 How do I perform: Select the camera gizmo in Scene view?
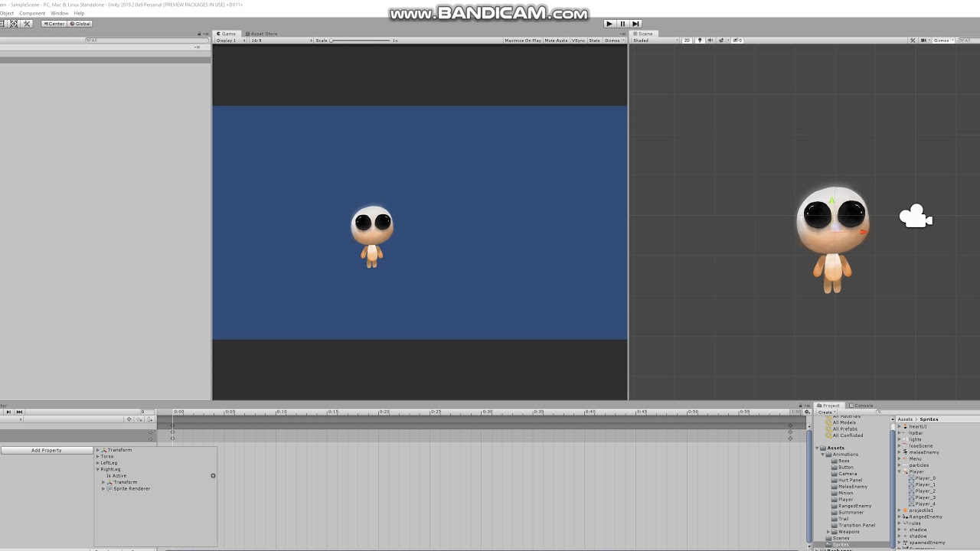[916, 217]
